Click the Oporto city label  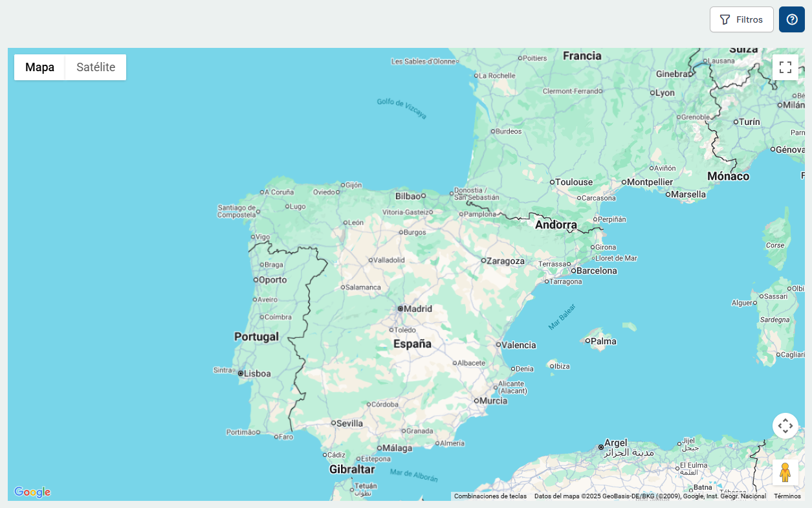pos(272,280)
